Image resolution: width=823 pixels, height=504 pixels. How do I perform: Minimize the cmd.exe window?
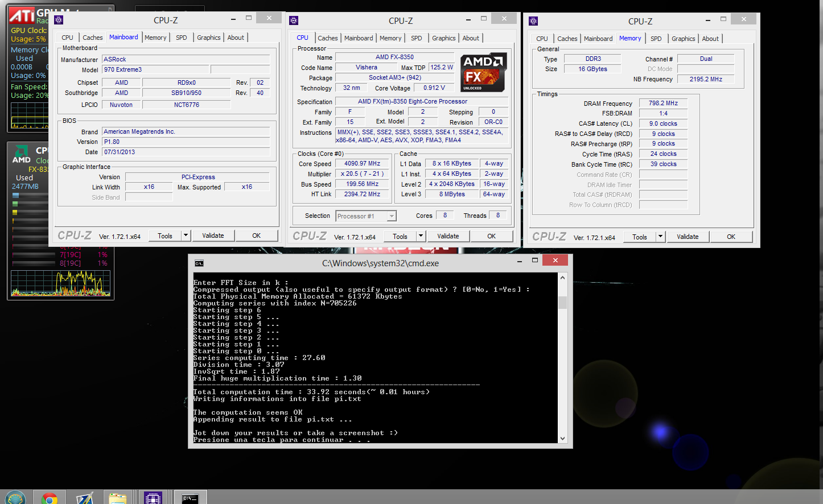tap(520, 261)
